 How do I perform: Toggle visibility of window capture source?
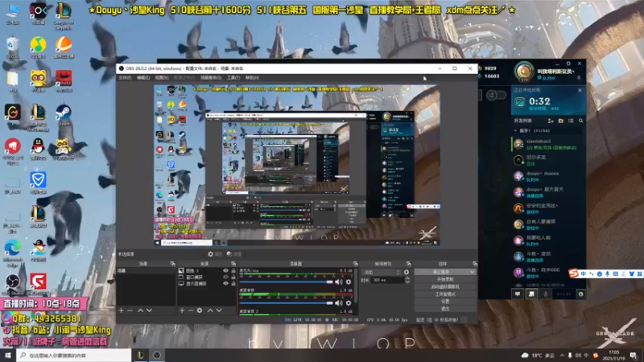225,277
